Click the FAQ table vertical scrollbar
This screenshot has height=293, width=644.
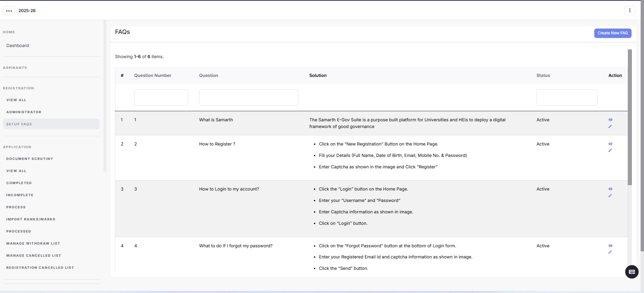point(630,117)
